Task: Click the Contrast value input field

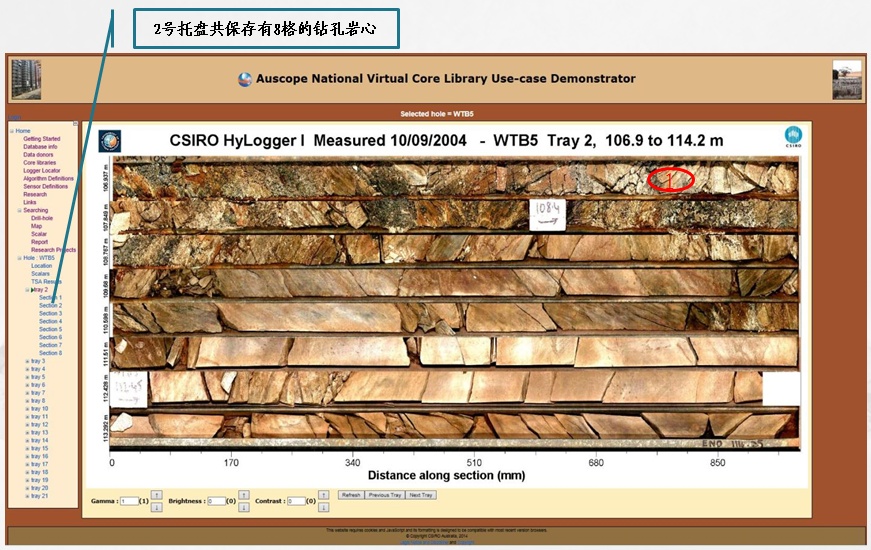Action: [296, 501]
